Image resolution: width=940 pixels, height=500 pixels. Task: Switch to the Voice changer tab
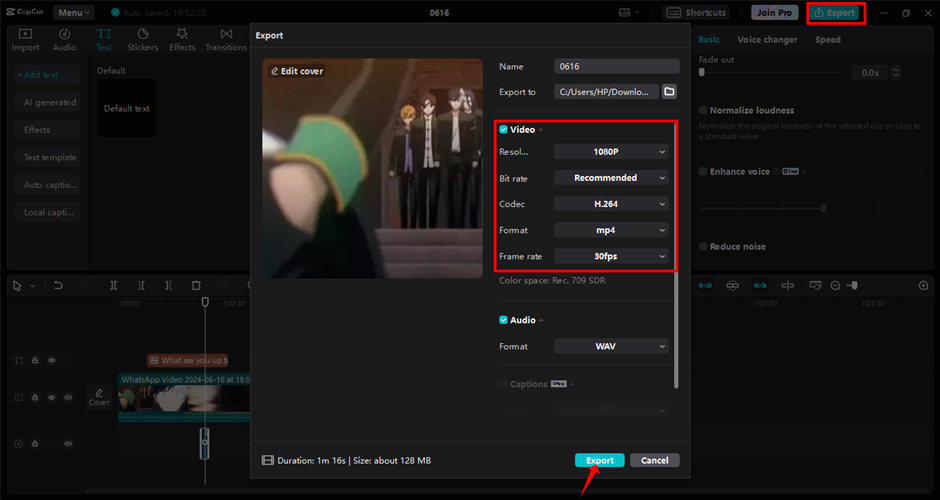click(767, 39)
